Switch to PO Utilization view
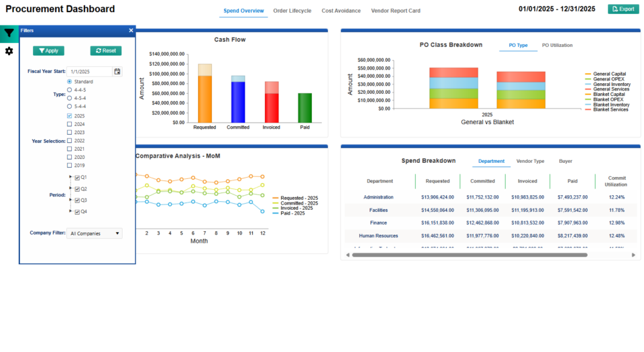Viewport: 644px width, 352px height. (557, 46)
